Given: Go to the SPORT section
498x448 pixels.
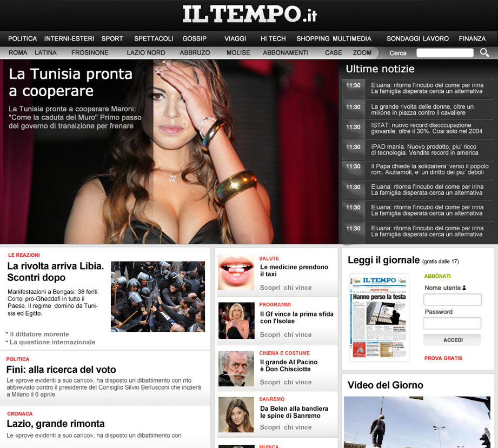Looking at the screenshot, I should click(112, 39).
